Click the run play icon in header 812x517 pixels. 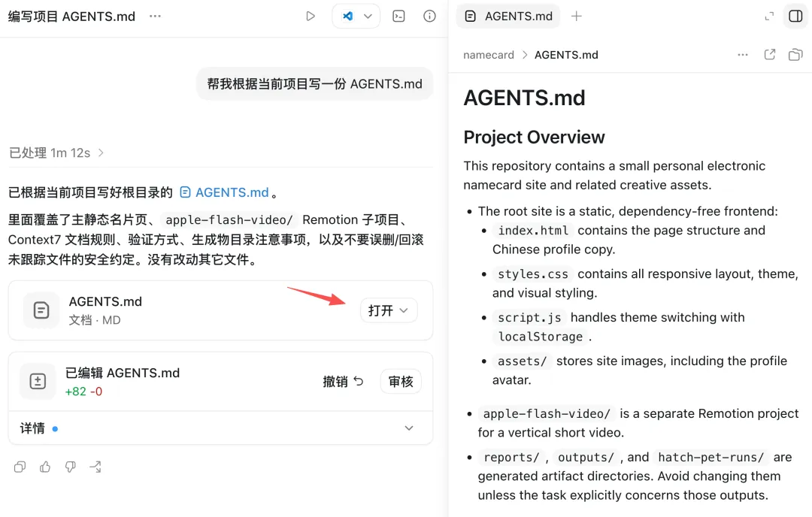point(311,16)
